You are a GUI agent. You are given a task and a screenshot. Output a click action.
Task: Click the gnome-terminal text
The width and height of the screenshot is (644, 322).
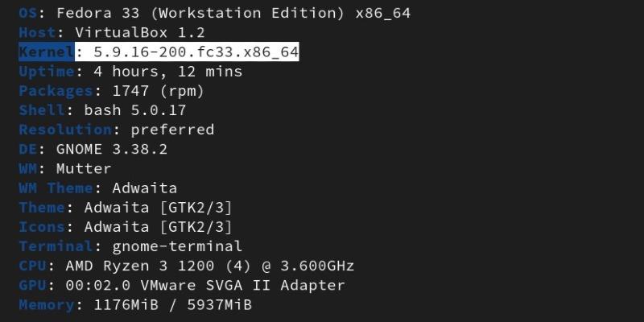coord(167,246)
